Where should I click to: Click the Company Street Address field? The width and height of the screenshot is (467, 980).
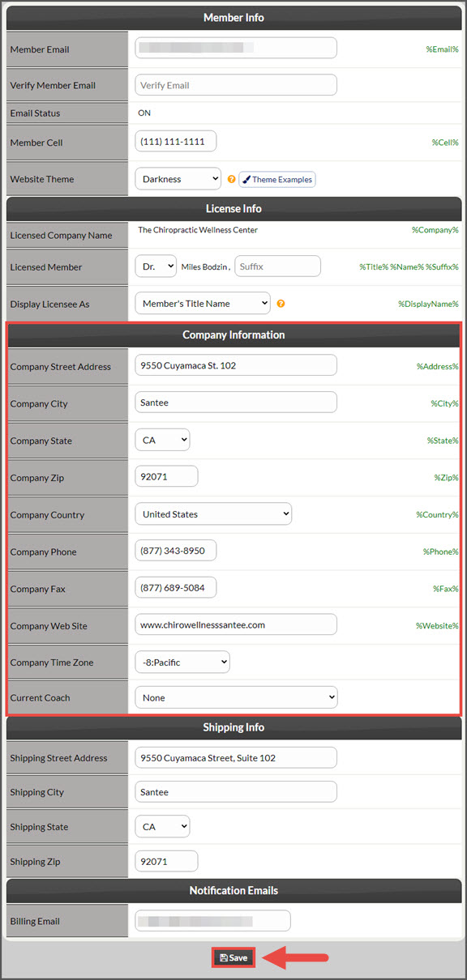[x=236, y=365]
